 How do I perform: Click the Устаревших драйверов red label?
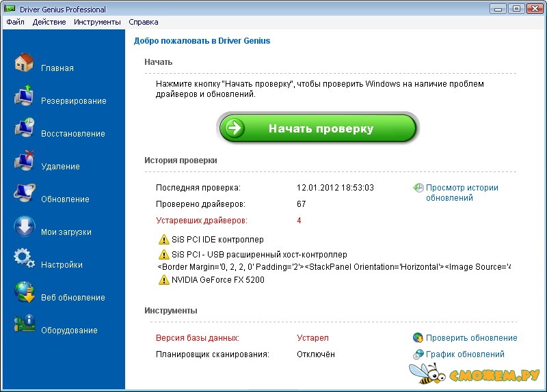[x=202, y=221]
